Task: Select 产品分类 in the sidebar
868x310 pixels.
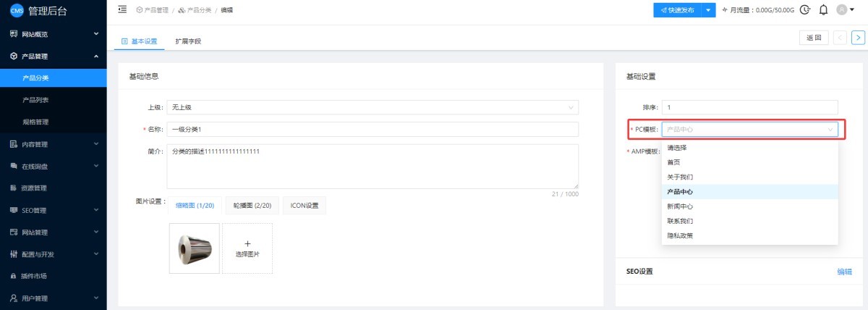Action: tap(54, 78)
